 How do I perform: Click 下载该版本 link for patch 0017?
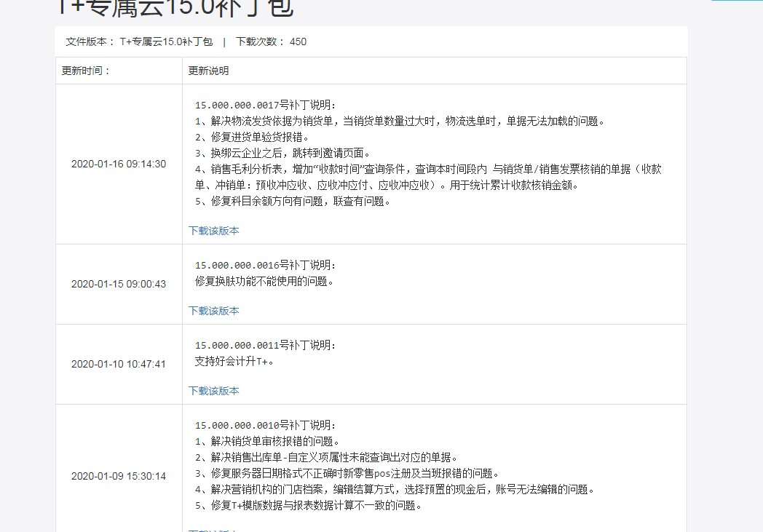click(x=213, y=231)
